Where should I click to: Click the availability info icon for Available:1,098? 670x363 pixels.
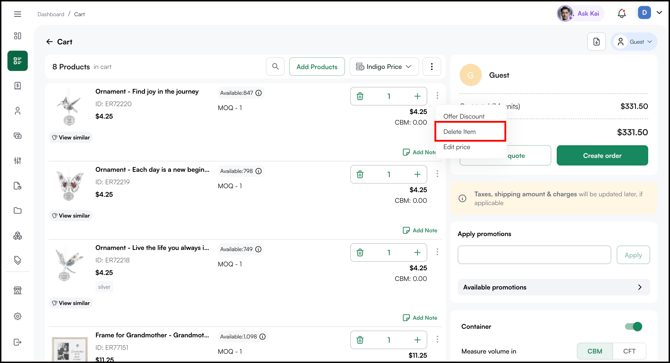click(262, 337)
